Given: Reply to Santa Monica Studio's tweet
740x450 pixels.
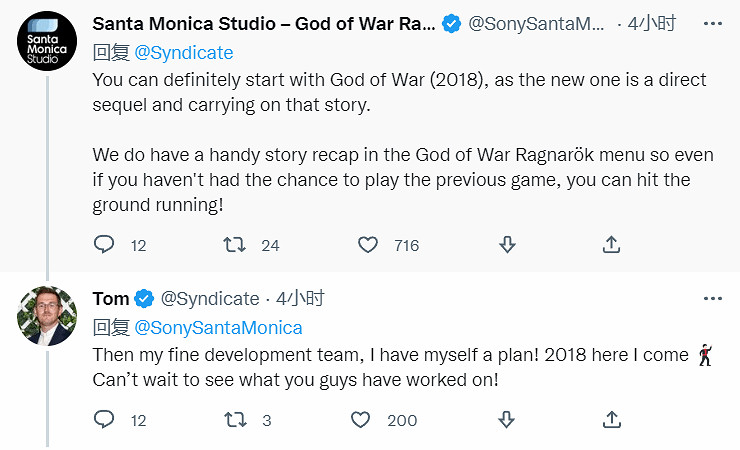Looking at the screenshot, I should [105, 244].
